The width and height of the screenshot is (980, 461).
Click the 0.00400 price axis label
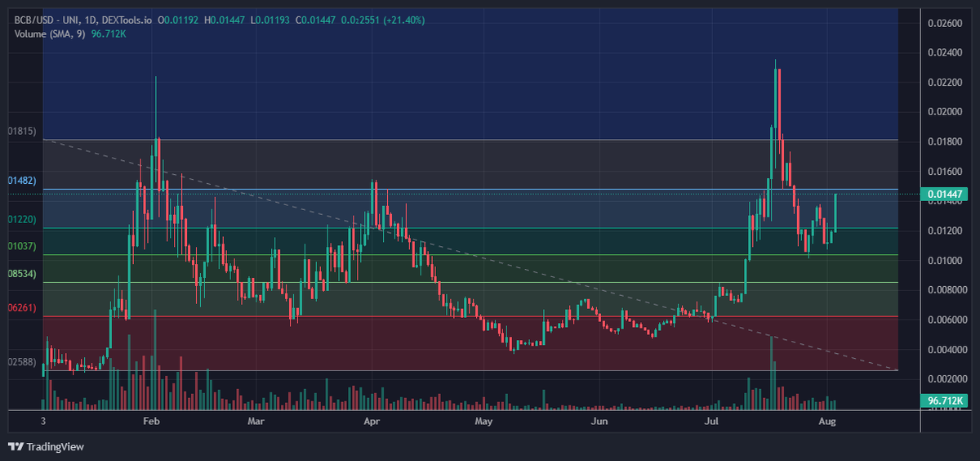pos(946,349)
